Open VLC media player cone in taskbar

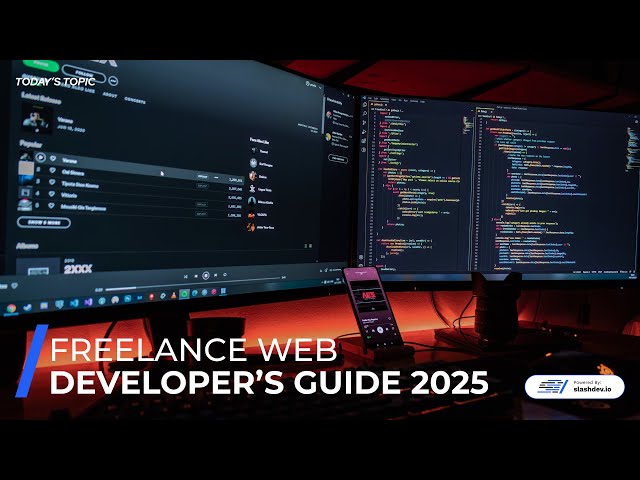(x=173, y=295)
